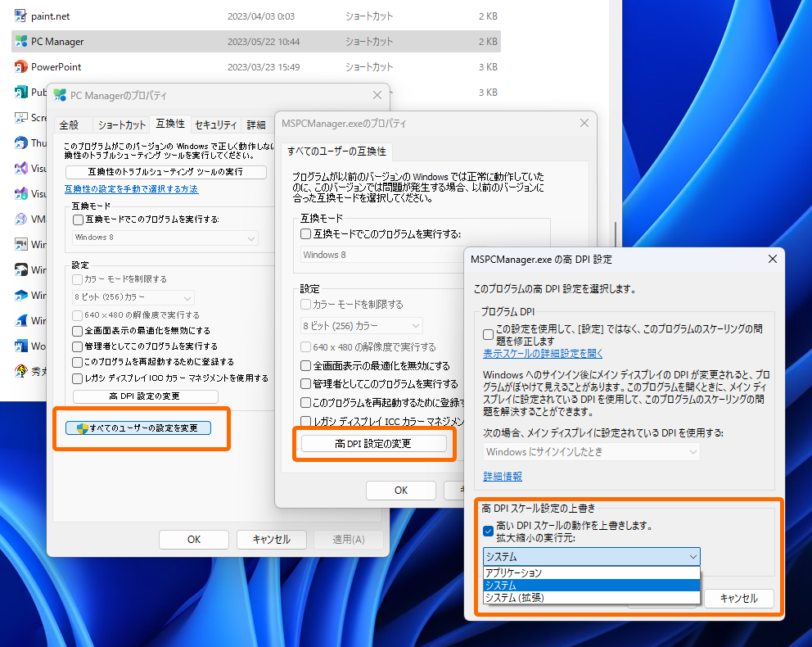The width and height of the screenshot is (812, 647).
Task: Open 詳細情報 link
Action: [503, 477]
